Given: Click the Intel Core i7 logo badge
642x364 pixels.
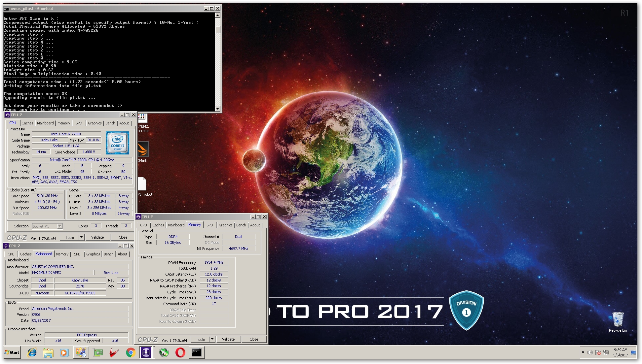Looking at the screenshot, I should [118, 143].
